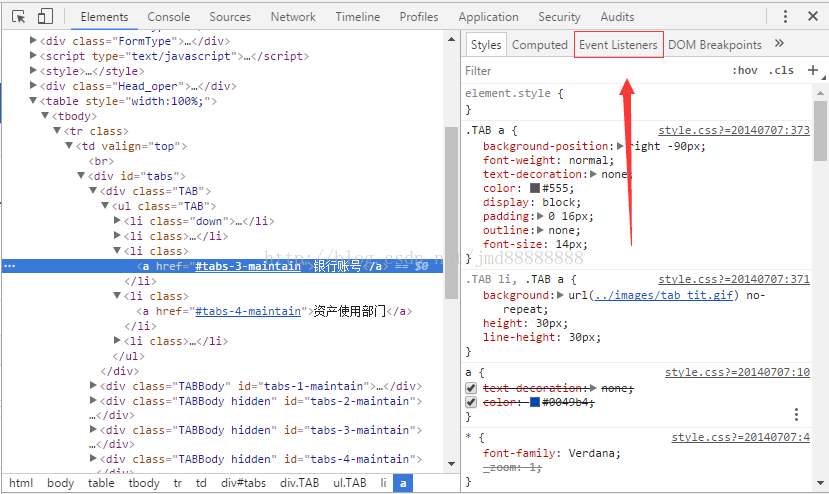
Task: Open the Network tab
Action: (293, 17)
